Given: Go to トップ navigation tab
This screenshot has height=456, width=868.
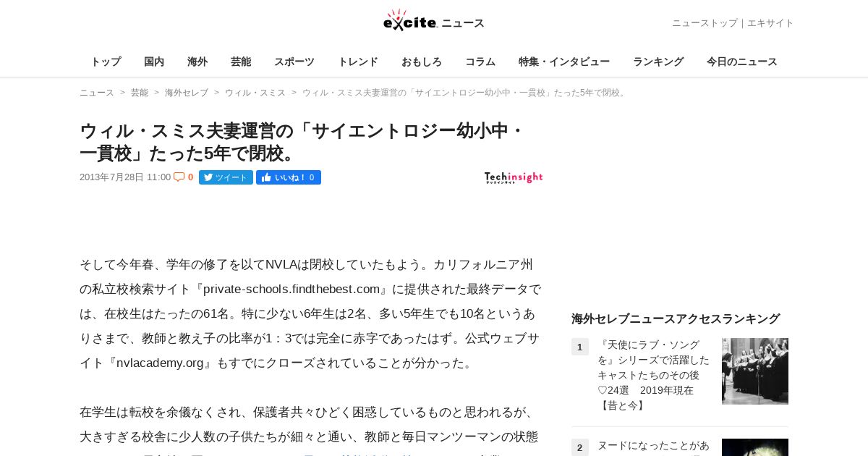Looking at the screenshot, I should [x=106, y=62].
